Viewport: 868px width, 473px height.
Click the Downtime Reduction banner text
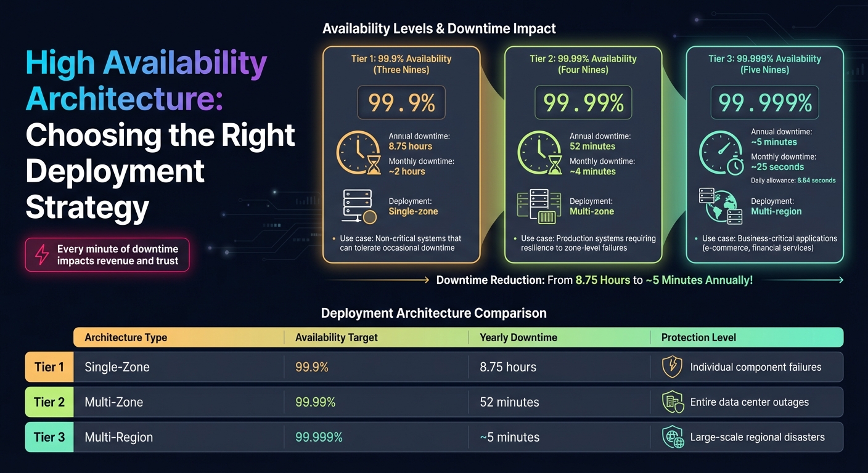pos(594,280)
